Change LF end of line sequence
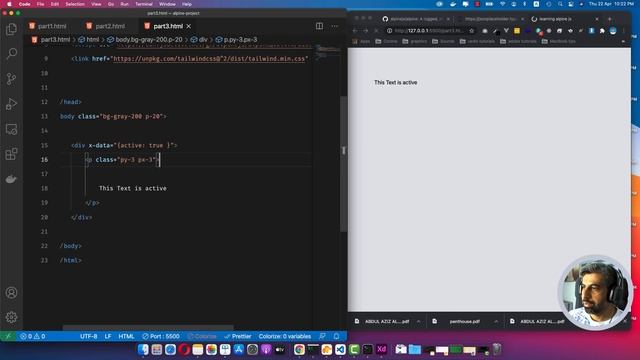The image size is (640, 360). point(108,336)
